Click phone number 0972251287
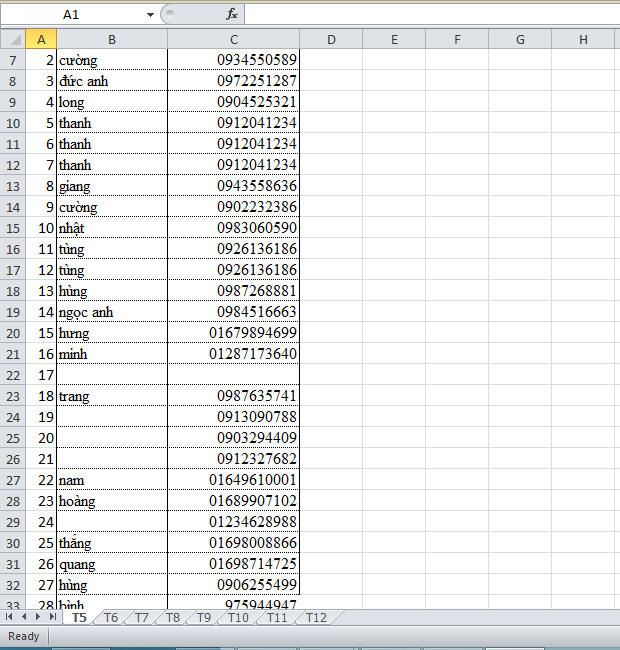The height and width of the screenshot is (650, 620). (x=234, y=81)
